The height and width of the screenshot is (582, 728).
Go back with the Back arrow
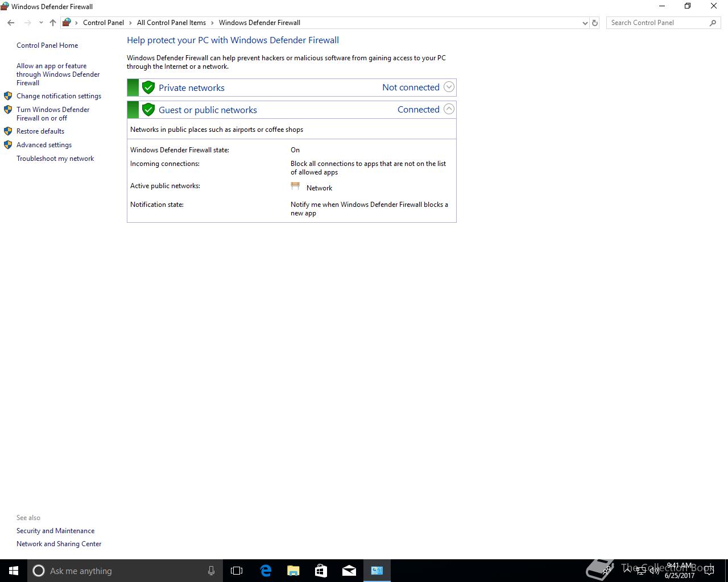[11, 23]
